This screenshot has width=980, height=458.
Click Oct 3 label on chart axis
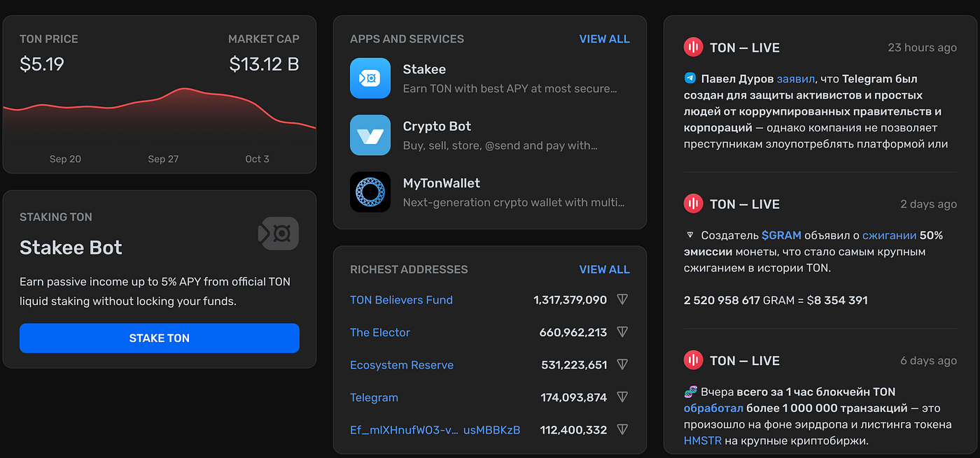coord(257,159)
